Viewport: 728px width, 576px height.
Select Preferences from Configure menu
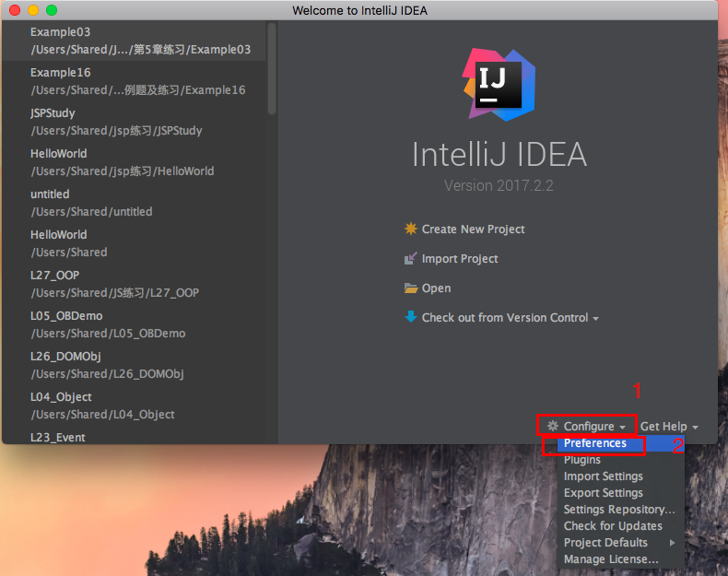(x=621, y=443)
